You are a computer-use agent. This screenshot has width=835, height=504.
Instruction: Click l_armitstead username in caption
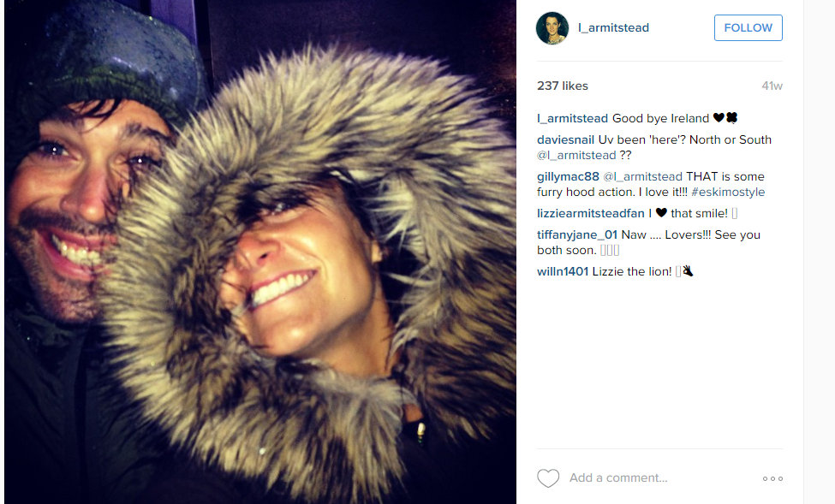[x=572, y=118]
